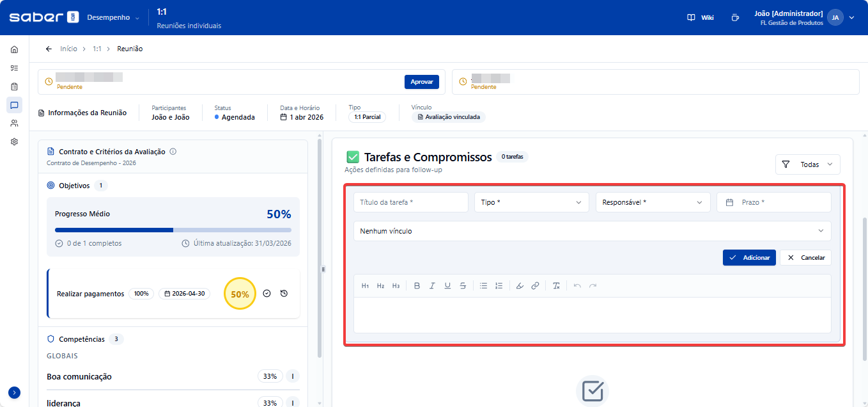
Task: Open the coffee cup icon in header
Action: point(735,18)
